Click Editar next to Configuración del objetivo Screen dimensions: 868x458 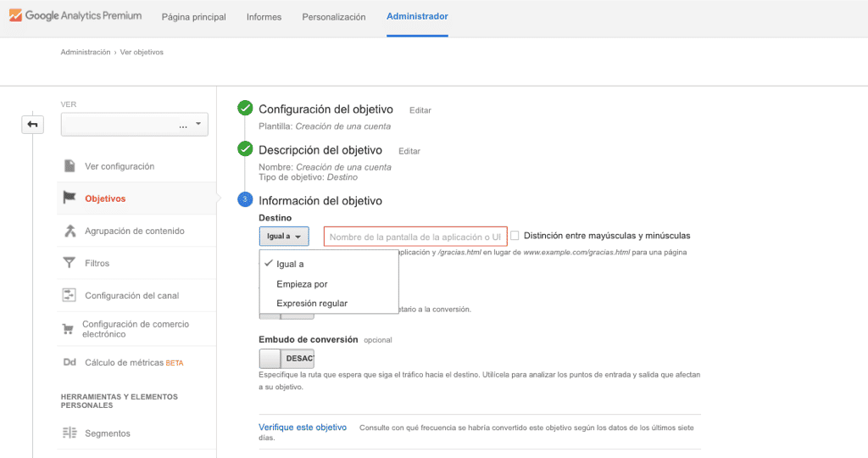pos(420,110)
